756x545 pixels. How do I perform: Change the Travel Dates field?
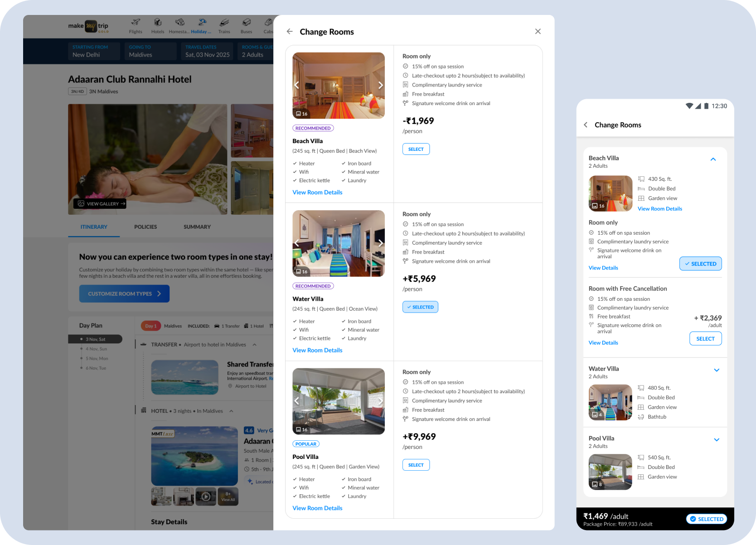pyautogui.click(x=208, y=51)
